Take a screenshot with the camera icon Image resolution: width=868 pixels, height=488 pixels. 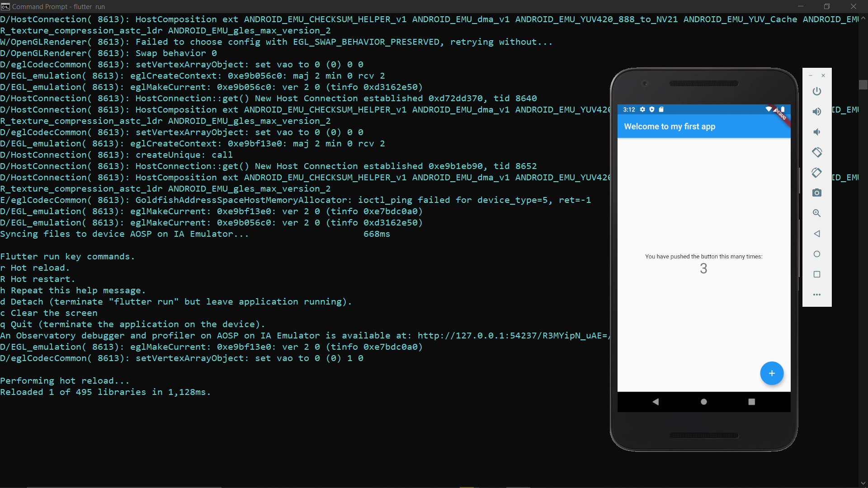(x=816, y=193)
